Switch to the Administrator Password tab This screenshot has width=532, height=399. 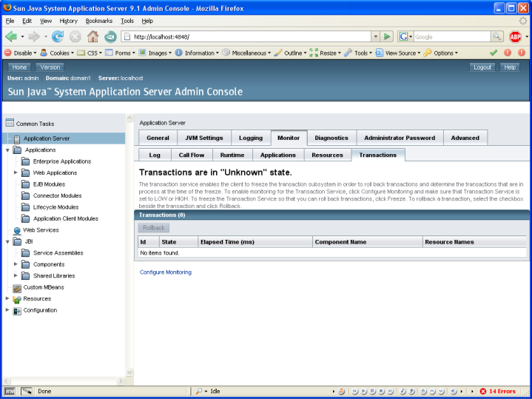[x=400, y=138]
